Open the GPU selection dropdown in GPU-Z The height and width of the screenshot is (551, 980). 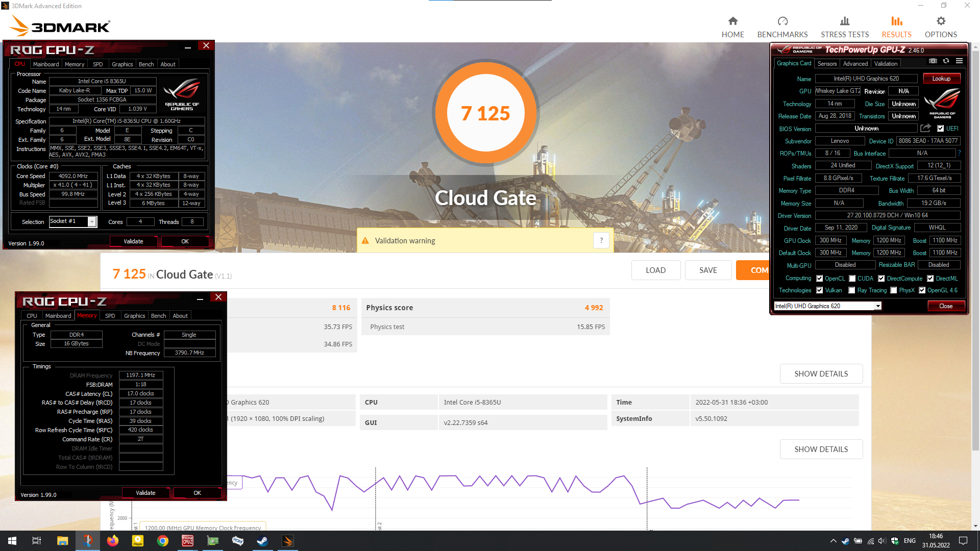(828, 306)
